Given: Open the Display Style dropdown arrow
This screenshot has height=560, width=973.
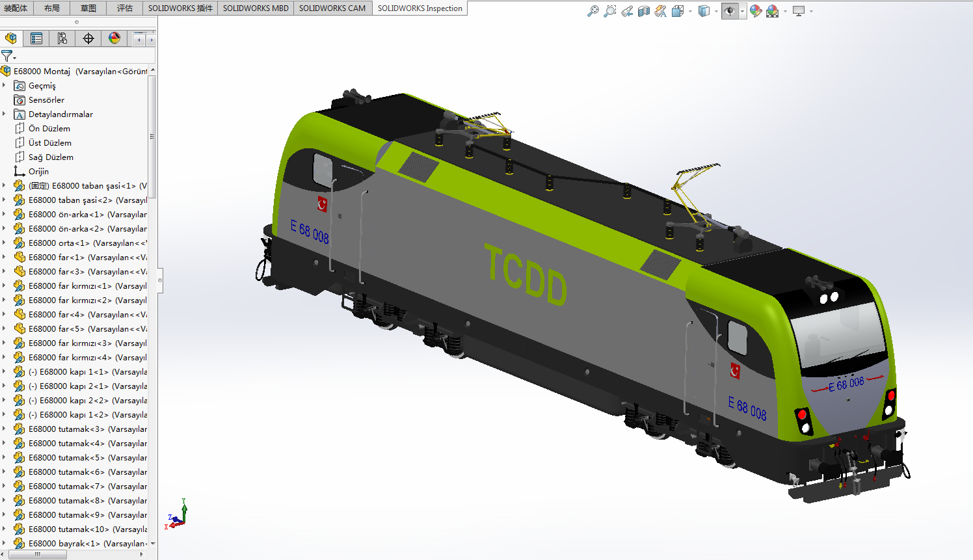Looking at the screenshot, I should coord(716,11).
